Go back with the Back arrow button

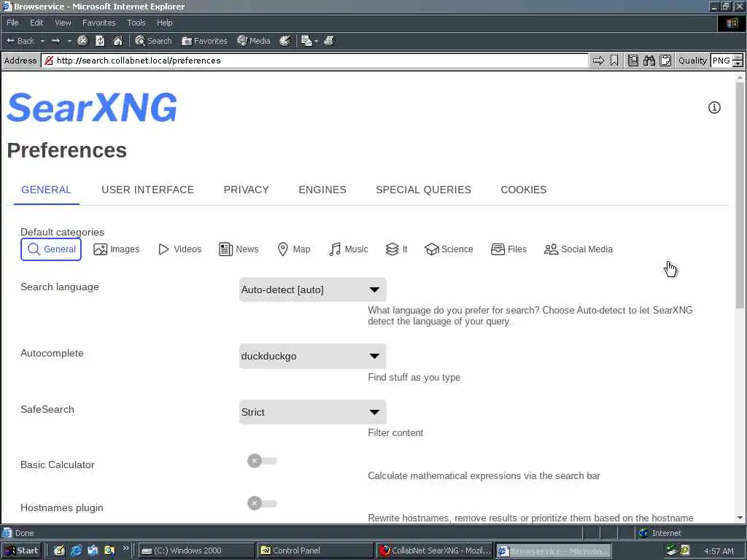[20, 41]
